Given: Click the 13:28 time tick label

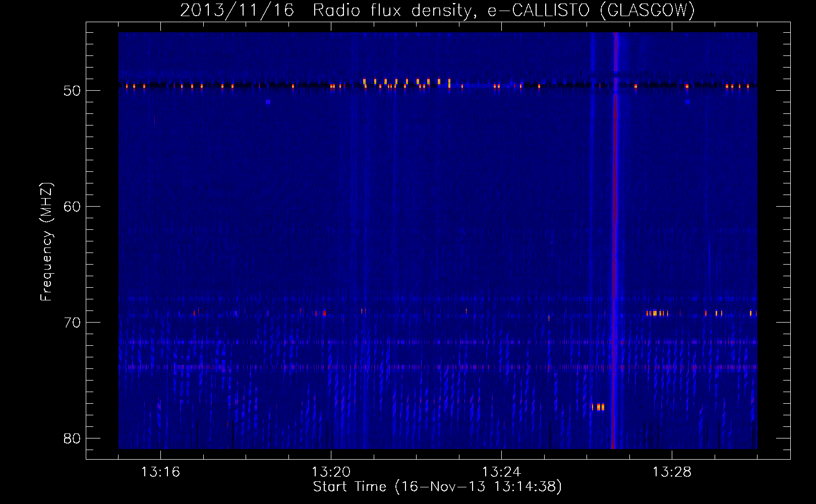Looking at the screenshot, I should pos(672,472).
